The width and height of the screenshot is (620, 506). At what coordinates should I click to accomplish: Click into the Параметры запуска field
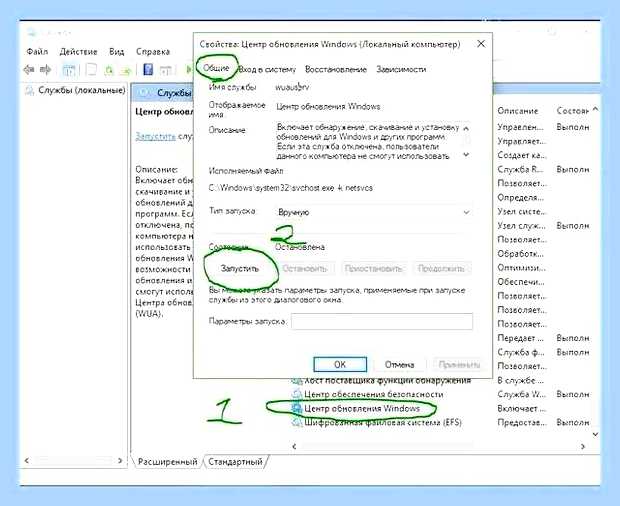(382, 321)
